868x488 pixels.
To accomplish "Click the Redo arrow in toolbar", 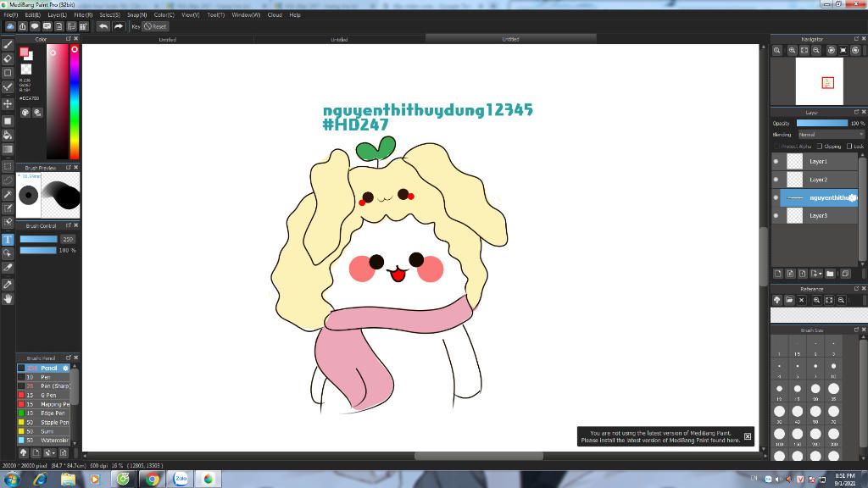I will pos(119,26).
